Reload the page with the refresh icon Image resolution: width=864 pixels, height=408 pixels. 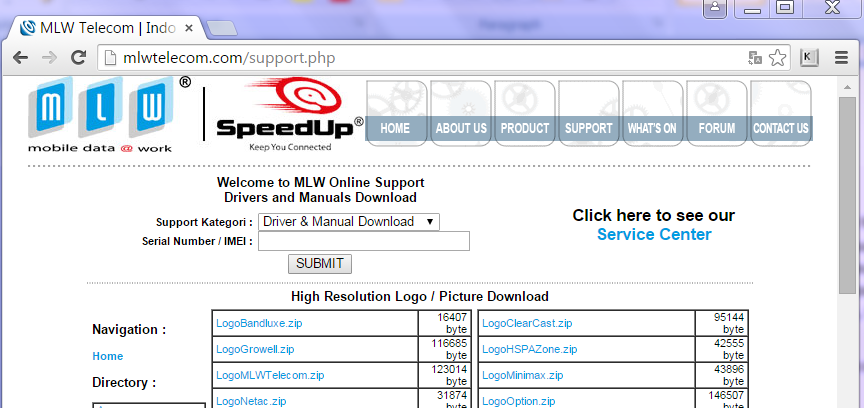click(x=79, y=57)
